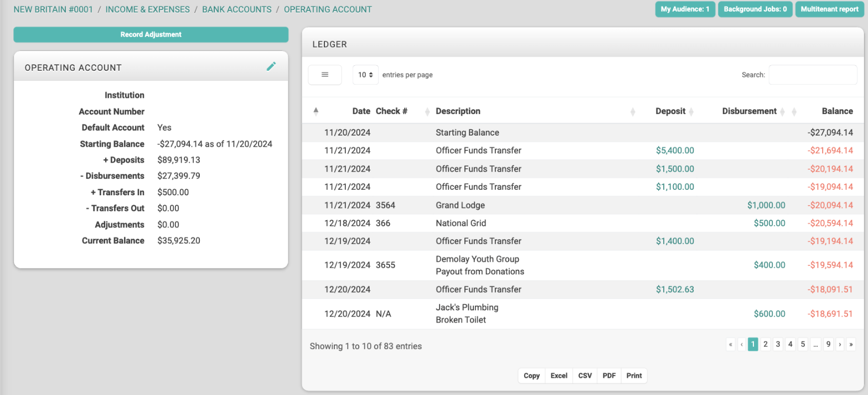Click the Starting Balance ledger row
The image size is (868, 395).
(582, 133)
